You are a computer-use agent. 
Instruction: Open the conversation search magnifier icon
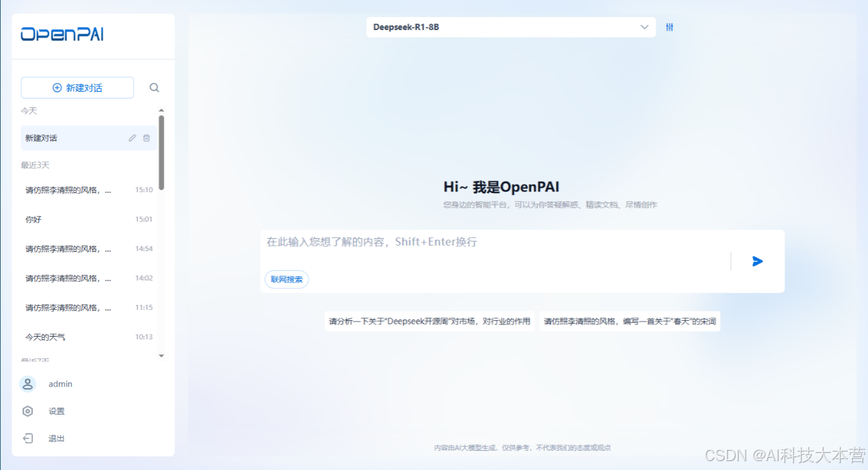tap(155, 88)
